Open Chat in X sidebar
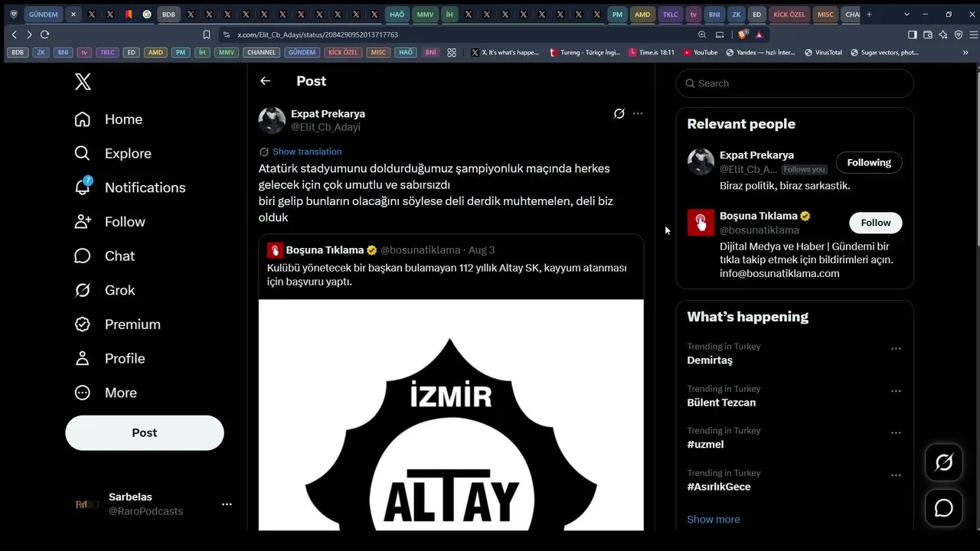Screen dimensions: 980x551 pyautogui.click(x=104, y=256)
